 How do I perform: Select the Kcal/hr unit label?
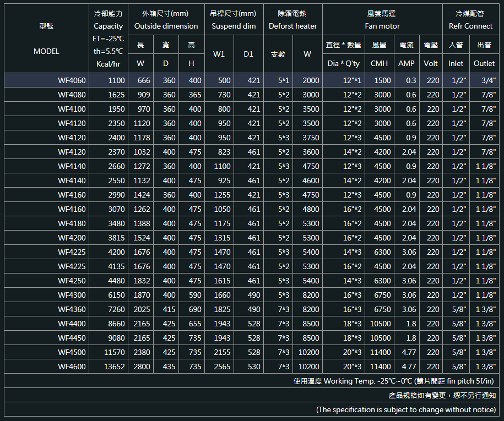(109, 64)
